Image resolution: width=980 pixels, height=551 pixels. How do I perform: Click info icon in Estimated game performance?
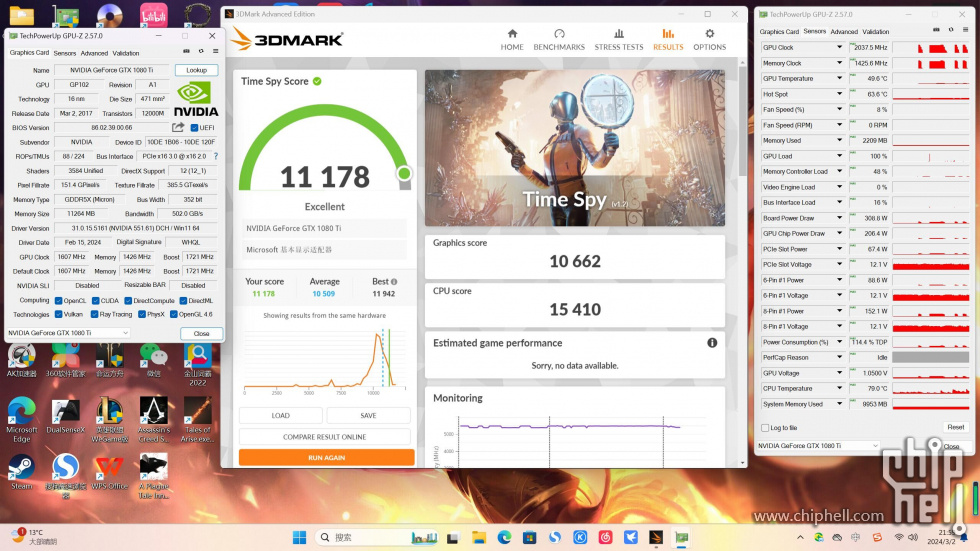click(712, 342)
